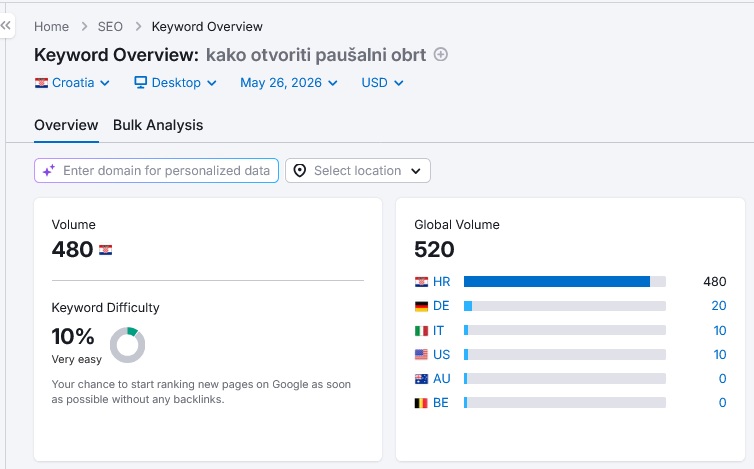This screenshot has height=469, width=754.
Task: Open DE country link
Action: click(441, 306)
